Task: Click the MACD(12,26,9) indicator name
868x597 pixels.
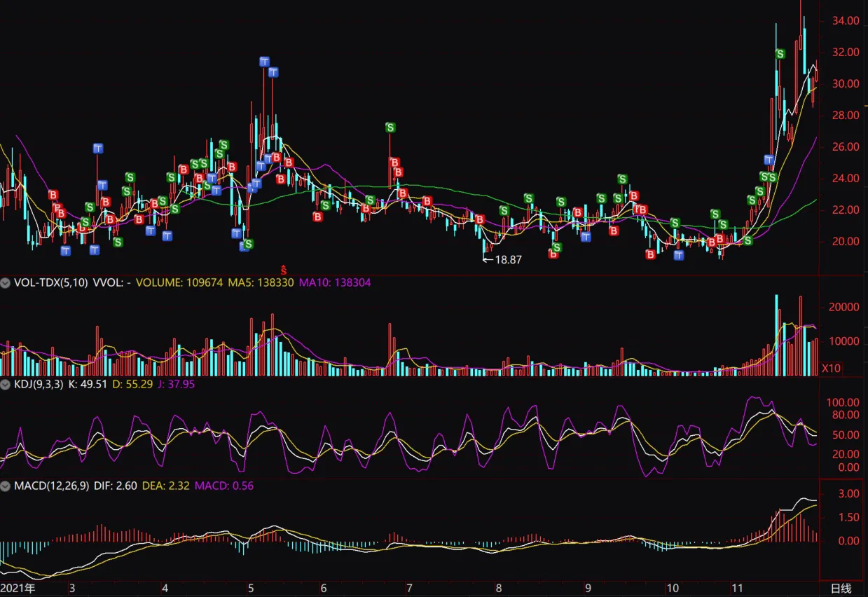Action: point(51,485)
